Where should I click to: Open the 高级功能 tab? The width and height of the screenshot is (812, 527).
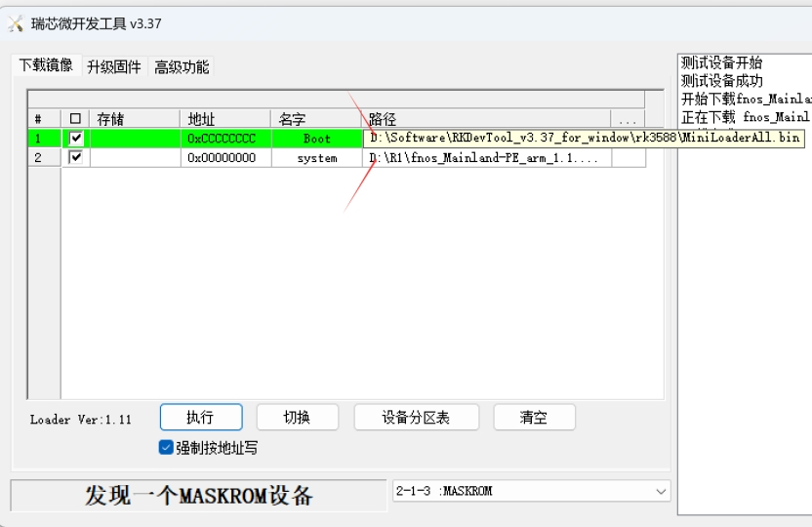tap(182, 66)
